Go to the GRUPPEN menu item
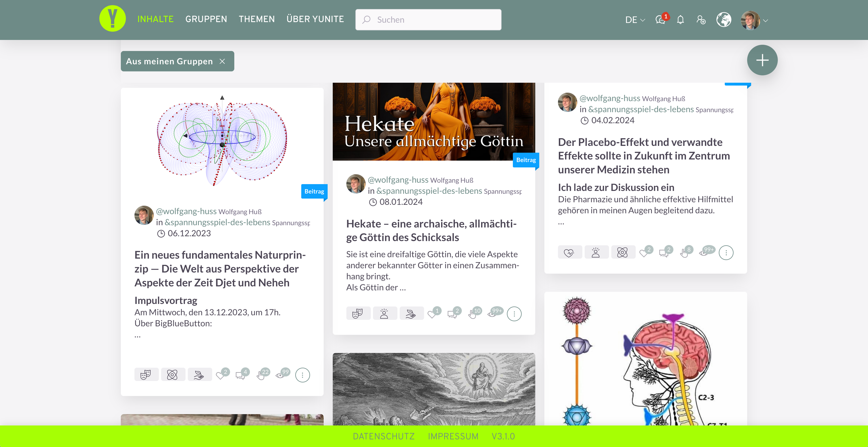Viewport: 868px width, 447px height. coord(206,19)
